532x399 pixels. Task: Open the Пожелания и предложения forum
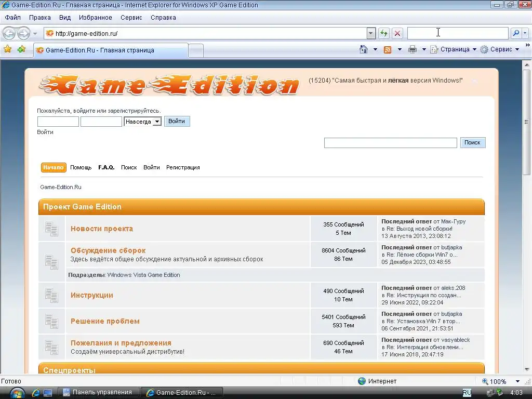pyautogui.click(x=121, y=343)
